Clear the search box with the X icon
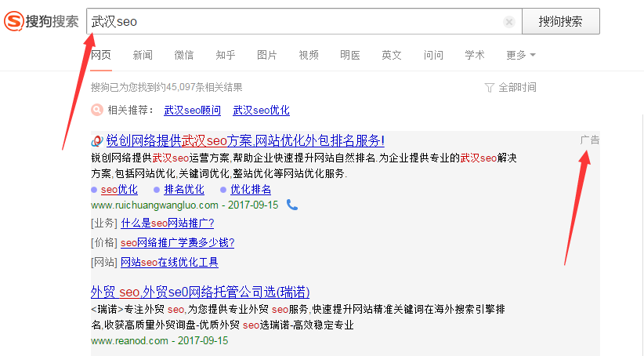Screen dimensions: 644x356 509,22
